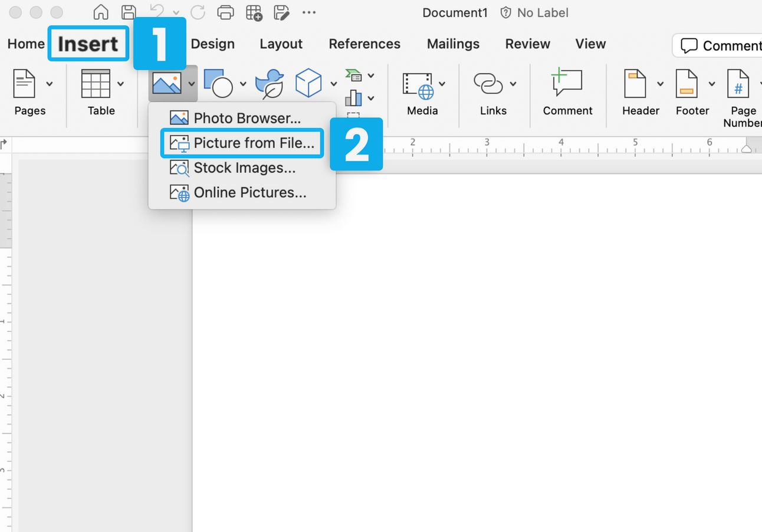The image size is (762, 532).
Task: Expand the Footer dropdown arrow
Action: (712, 84)
